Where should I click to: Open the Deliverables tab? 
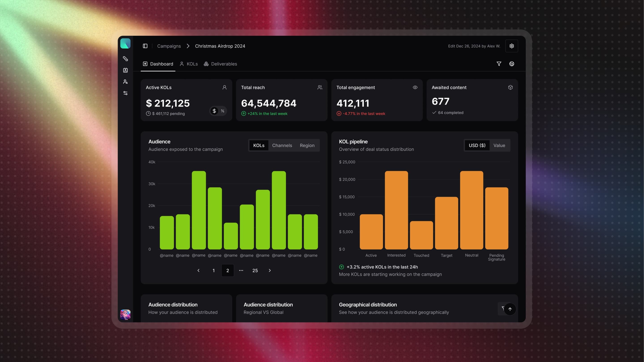click(x=220, y=64)
